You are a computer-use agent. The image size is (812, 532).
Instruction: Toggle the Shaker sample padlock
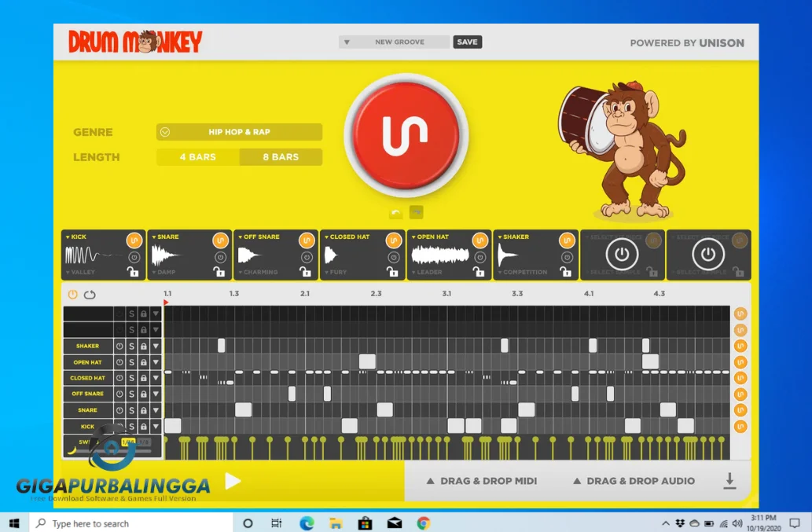point(565,272)
